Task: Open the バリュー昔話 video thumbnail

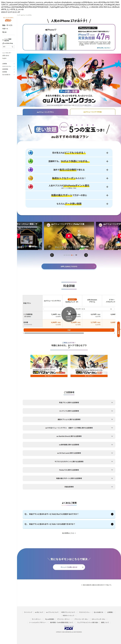Action: coord(30,236)
